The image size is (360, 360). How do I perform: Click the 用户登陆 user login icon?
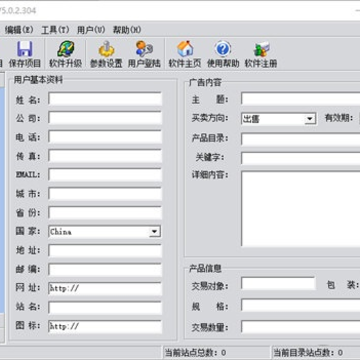pos(144,54)
